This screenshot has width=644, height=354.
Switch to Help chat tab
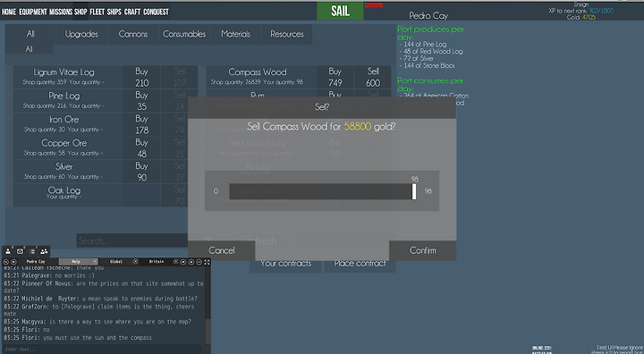(x=76, y=262)
